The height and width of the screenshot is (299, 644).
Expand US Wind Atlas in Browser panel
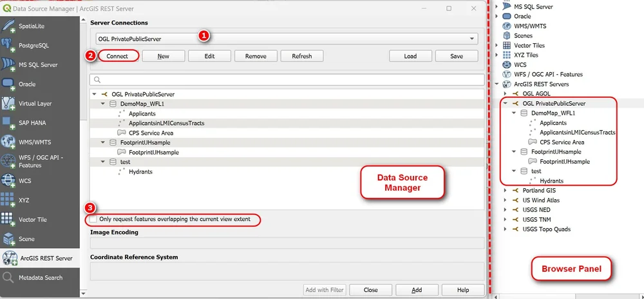click(505, 200)
